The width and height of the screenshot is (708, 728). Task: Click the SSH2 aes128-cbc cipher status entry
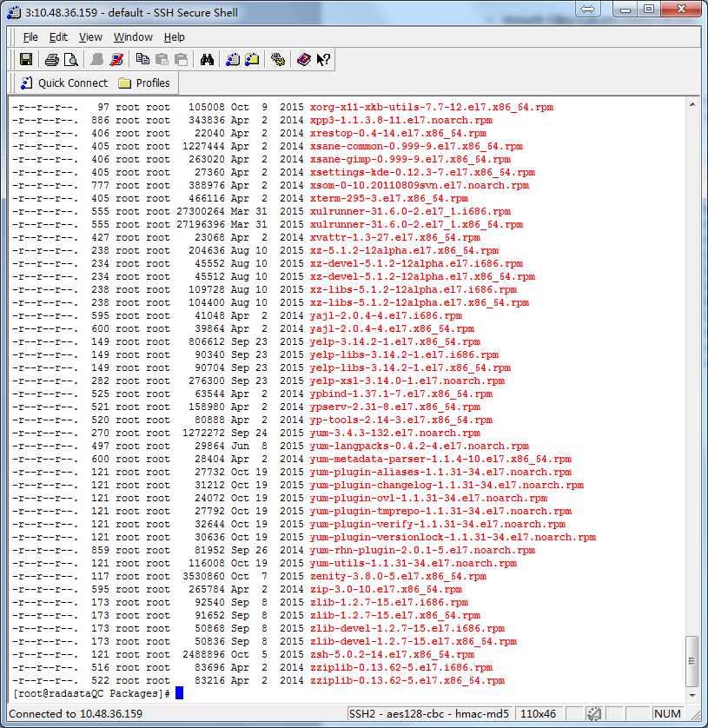(429, 713)
